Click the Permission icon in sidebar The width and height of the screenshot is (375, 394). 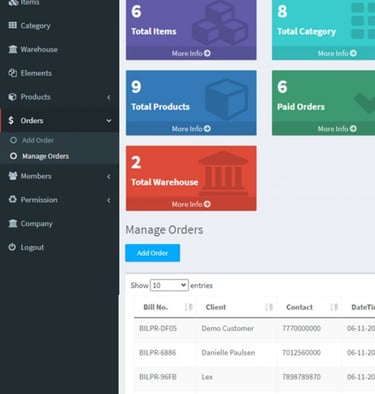coord(12,199)
